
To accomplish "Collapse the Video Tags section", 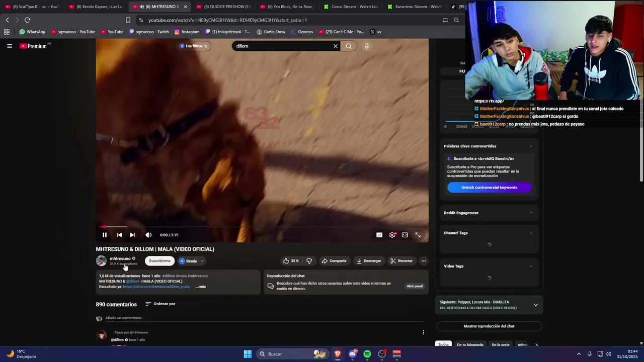I will (x=531, y=266).
